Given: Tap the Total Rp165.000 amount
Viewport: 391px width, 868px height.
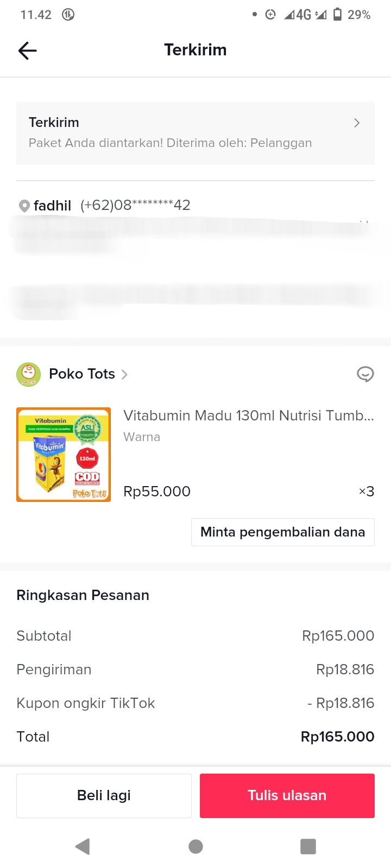Looking at the screenshot, I should coord(337,737).
